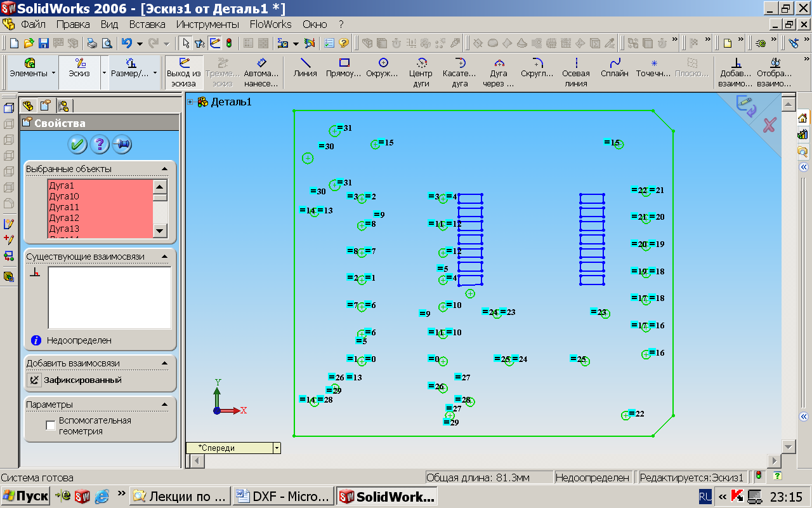The height and width of the screenshot is (508, 812).
Task: Switch to Лекции по ... taskbar window
Action: [x=180, y=496]
